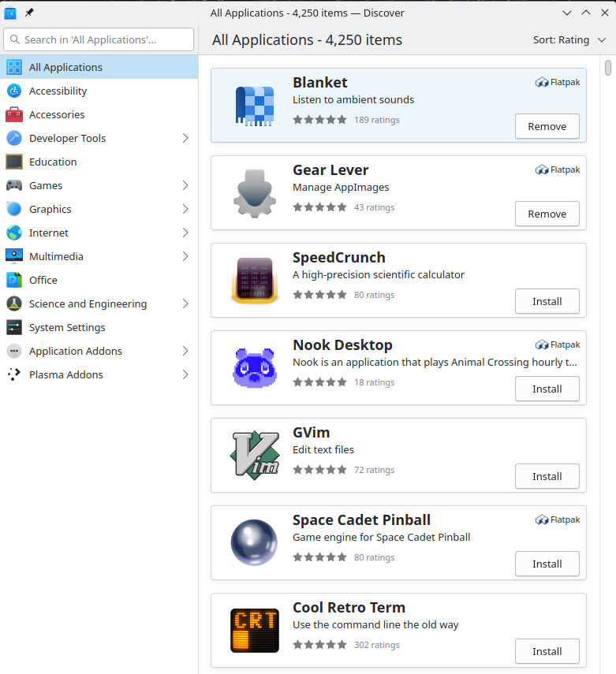
Task: Expand the Application Addons arrow
Action: pyautogui.click(x=185, y=351)
